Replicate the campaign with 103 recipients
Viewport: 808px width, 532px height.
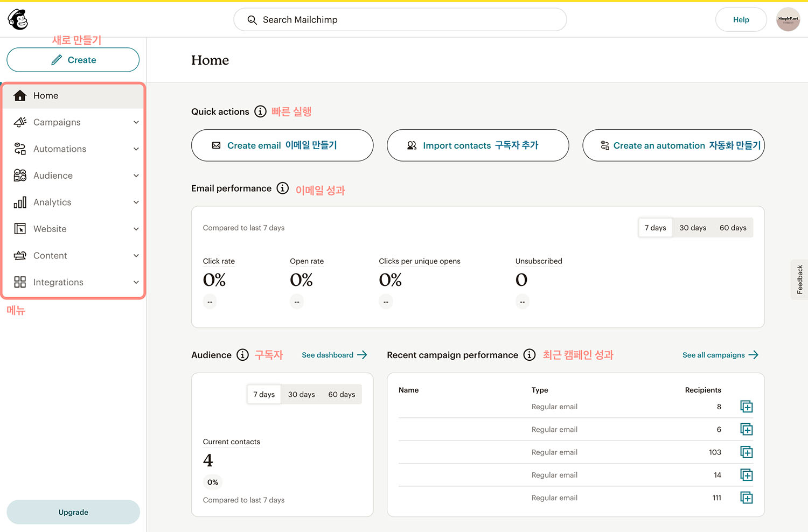[x=746, y=452]
